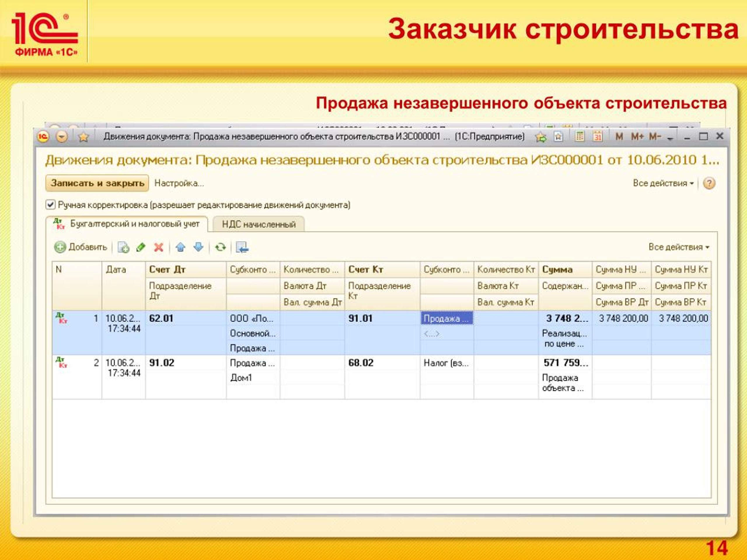Select the row 2 account cell 91.02
This screenshot has height=560, width=747.
click(x=162, y=363)
